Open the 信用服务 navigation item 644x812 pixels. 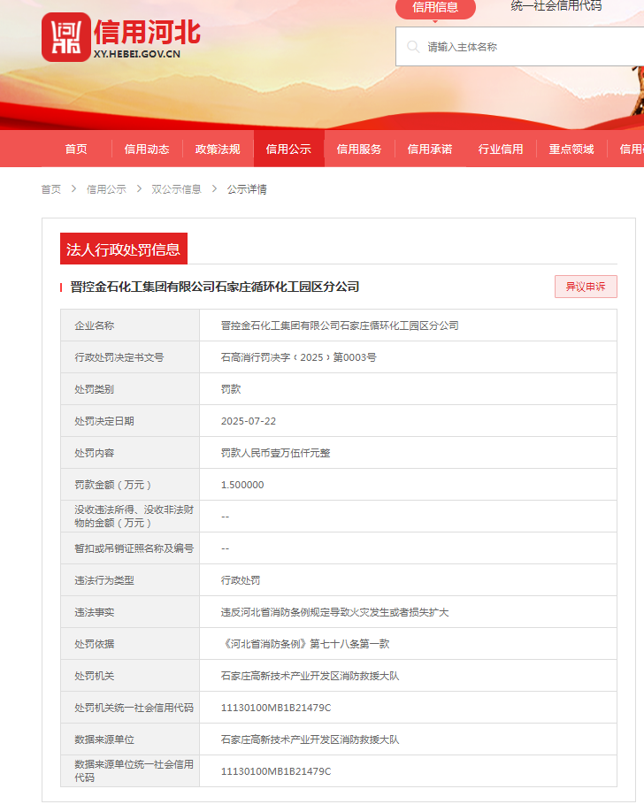359,149
